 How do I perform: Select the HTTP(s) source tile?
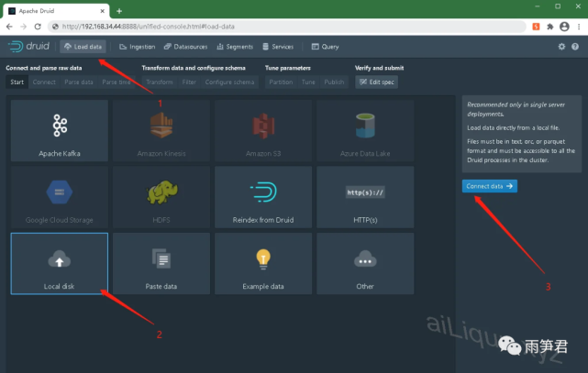click(365, 197)
